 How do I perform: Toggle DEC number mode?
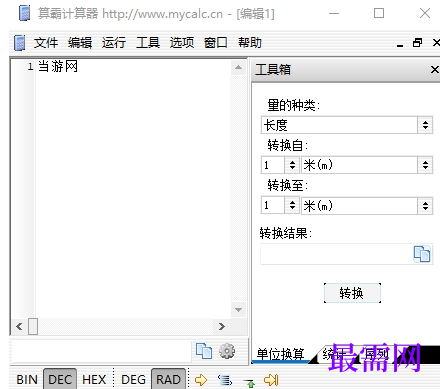point(60,379)
